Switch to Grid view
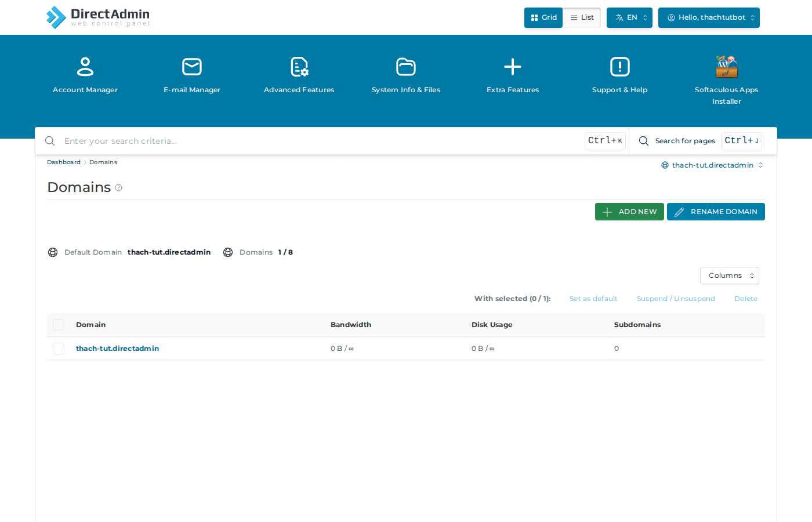The image size is (812, 522). (543, 17)
